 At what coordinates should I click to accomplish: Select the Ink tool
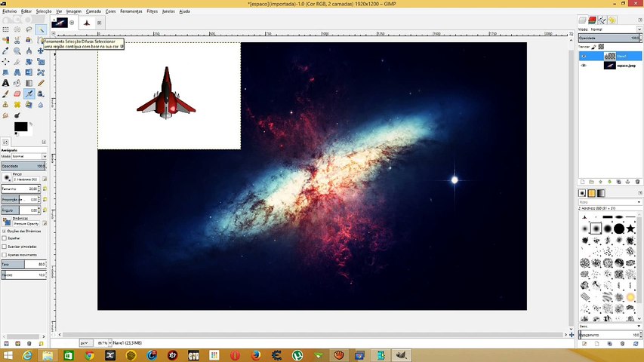[x=41, y=94]
